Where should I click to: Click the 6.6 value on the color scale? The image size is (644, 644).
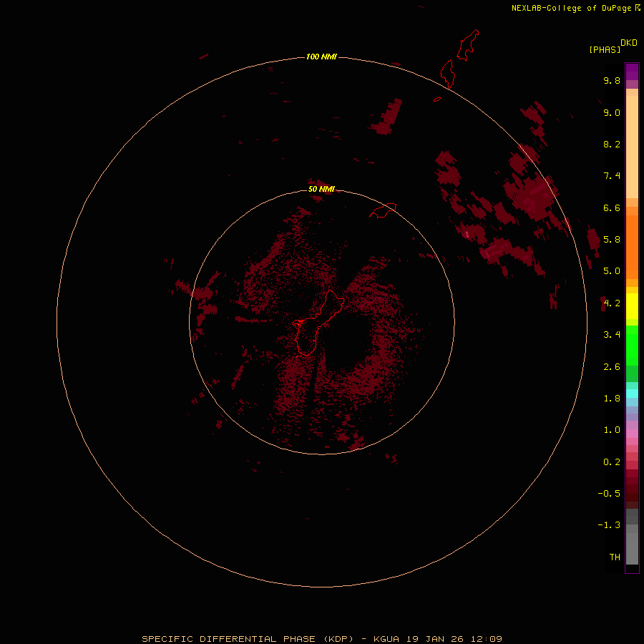(612, 208)
